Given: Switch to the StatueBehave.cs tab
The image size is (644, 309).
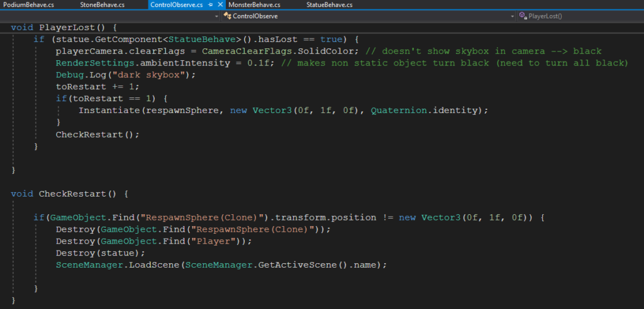Looking at the screenshot, I should click(x=330, y=5).
